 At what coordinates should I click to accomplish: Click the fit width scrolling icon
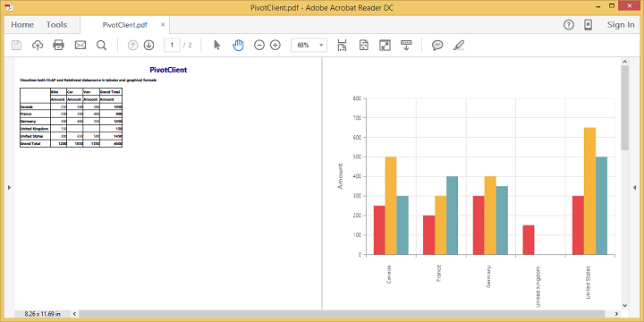coord(342,46)
